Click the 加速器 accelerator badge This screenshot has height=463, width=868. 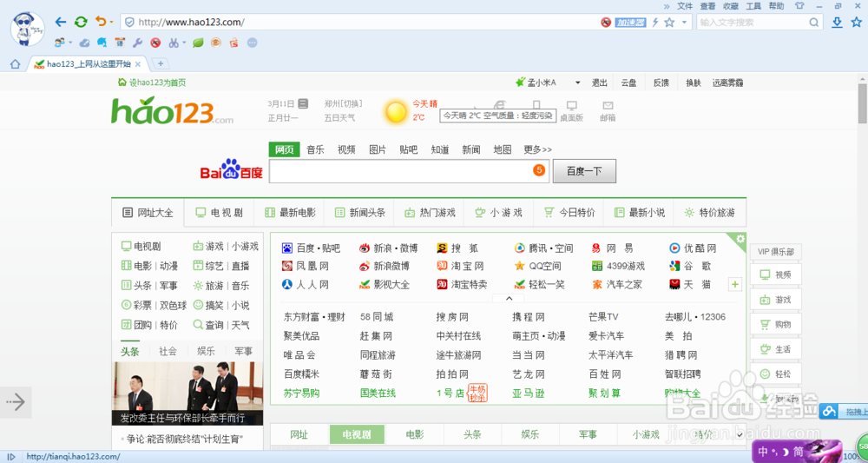pyautogui.click(x=631, y=23)
